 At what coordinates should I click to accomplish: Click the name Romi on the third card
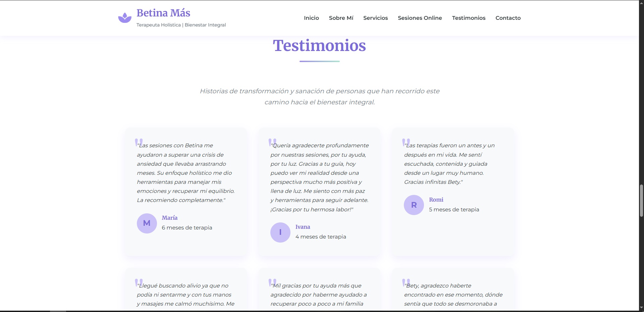point(436,200)
